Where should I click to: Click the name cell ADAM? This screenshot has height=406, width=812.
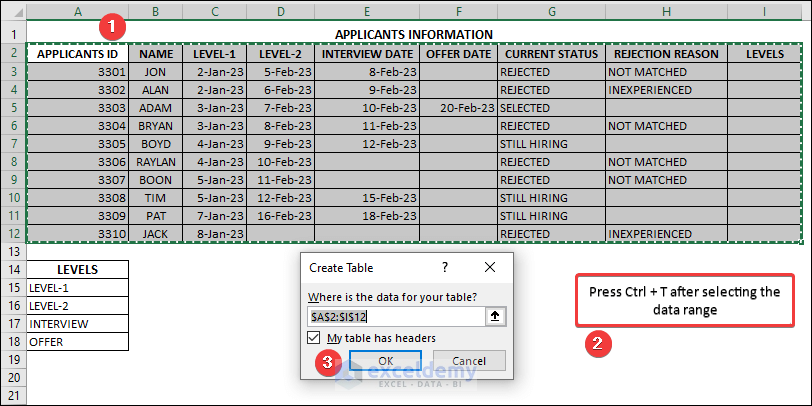pos(156,108)
